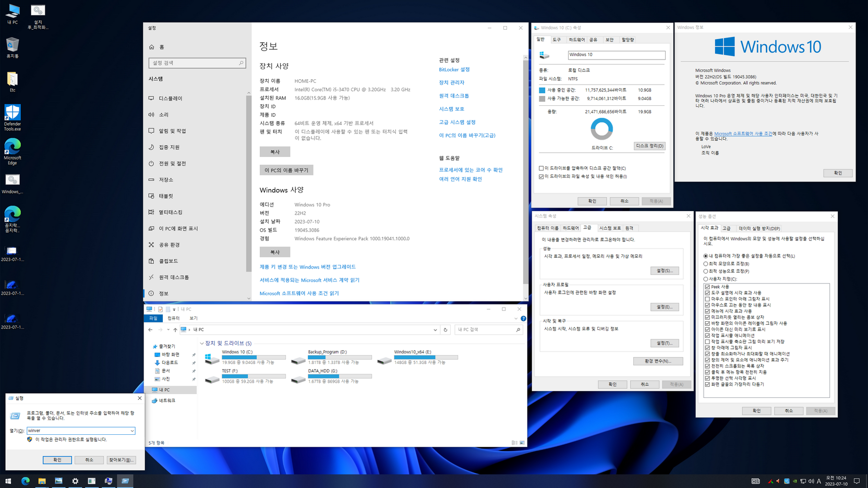868x488 pixels.
Task: Click the TEST (F:) drive capacity bar
Action: [254, 376]
